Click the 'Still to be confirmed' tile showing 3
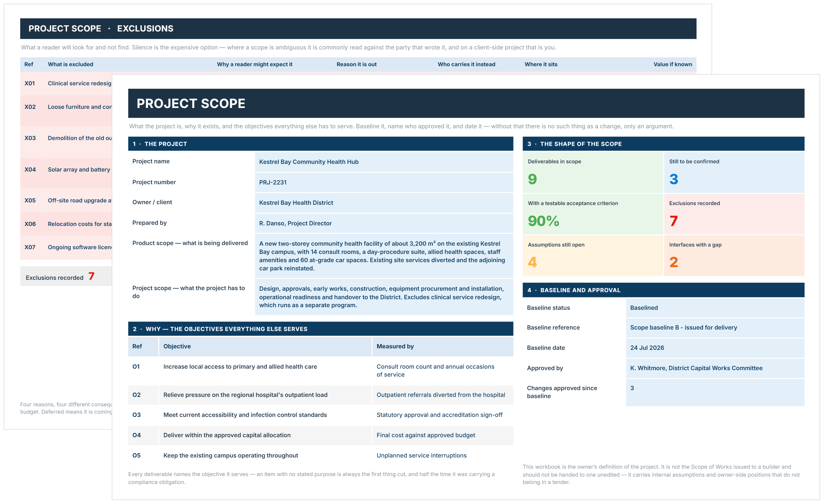Screen dimensions: 824x504 click(734, 173)
